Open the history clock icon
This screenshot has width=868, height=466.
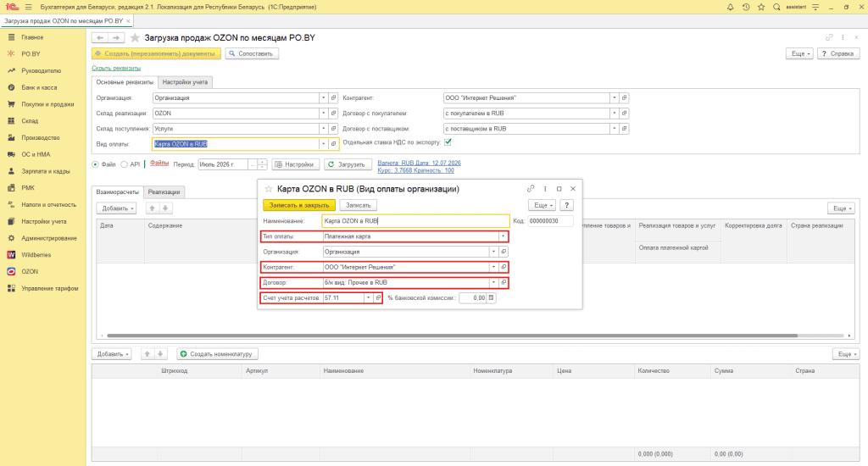click(746, 7)
